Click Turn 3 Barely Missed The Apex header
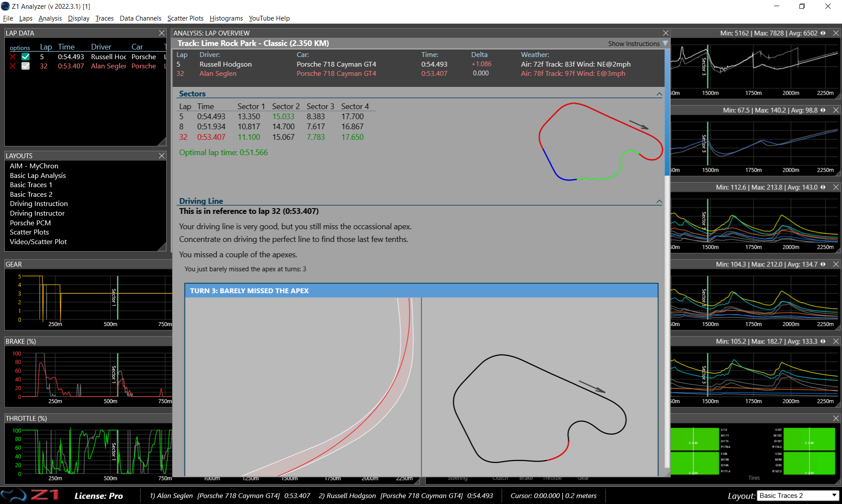Image resolution: width=842 pixels, height=504 pixels. (x=421, y=291)
